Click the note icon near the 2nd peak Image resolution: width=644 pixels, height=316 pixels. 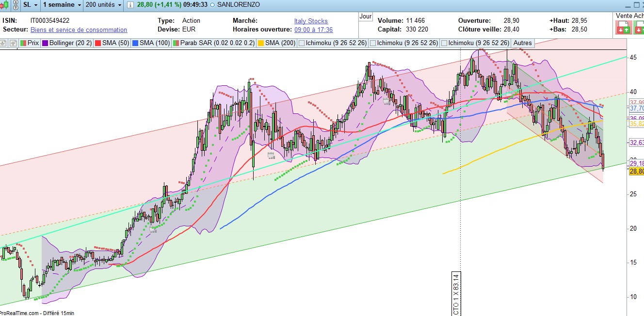[387, 101]
